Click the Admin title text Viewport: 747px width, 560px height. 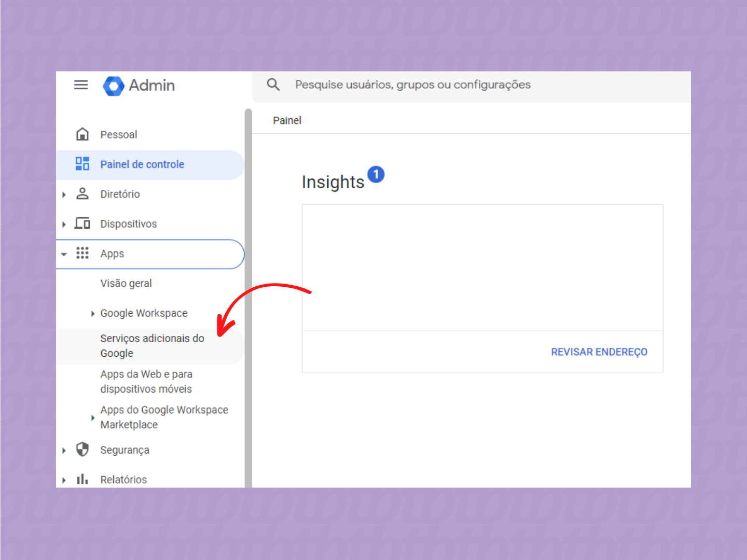coord(151,85)
